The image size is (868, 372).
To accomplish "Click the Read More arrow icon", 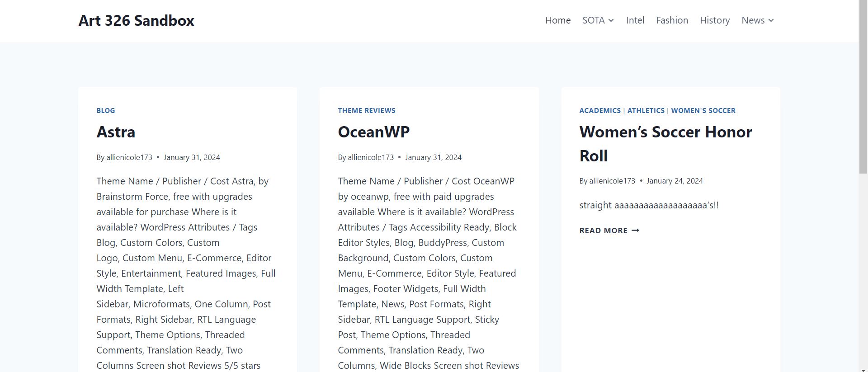I will [635, 231].
